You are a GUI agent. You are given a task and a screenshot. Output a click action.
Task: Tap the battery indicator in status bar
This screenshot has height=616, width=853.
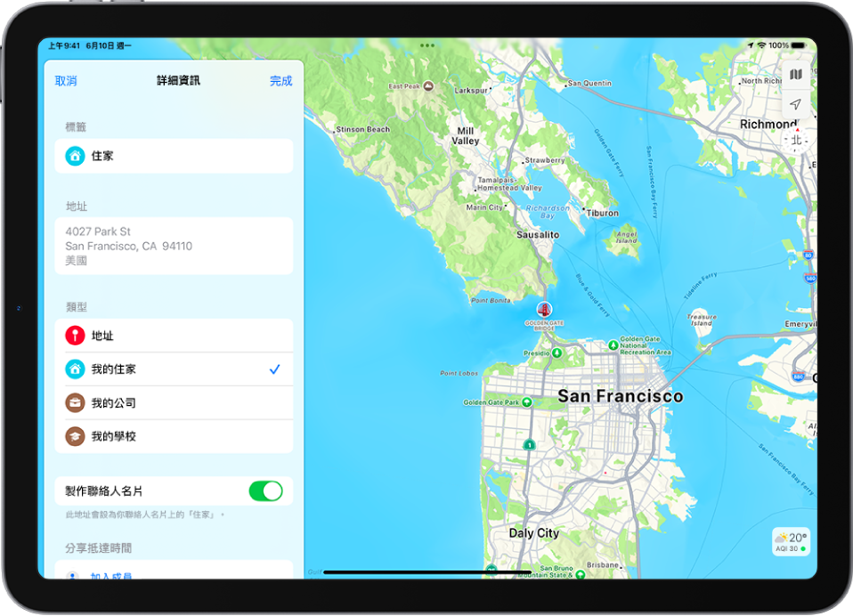(x=799, y=45)
